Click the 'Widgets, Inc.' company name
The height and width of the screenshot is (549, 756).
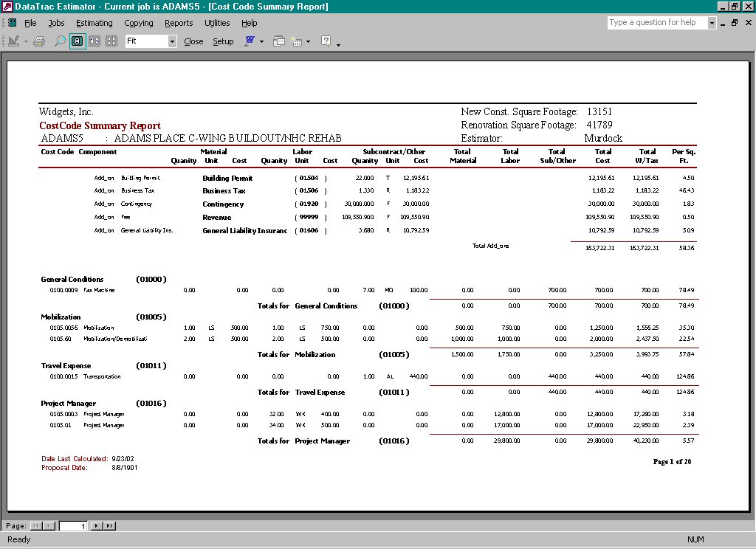(x=66, y=112)
